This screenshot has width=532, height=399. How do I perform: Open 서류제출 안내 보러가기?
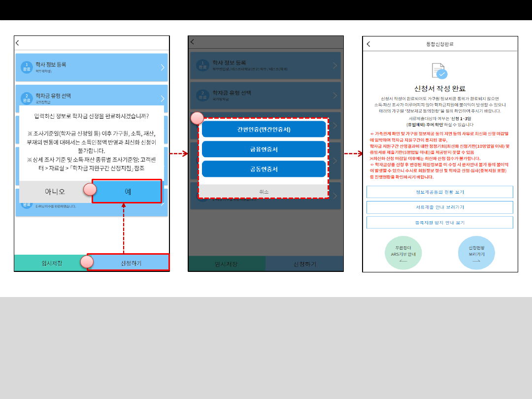(x=440, y=207)
